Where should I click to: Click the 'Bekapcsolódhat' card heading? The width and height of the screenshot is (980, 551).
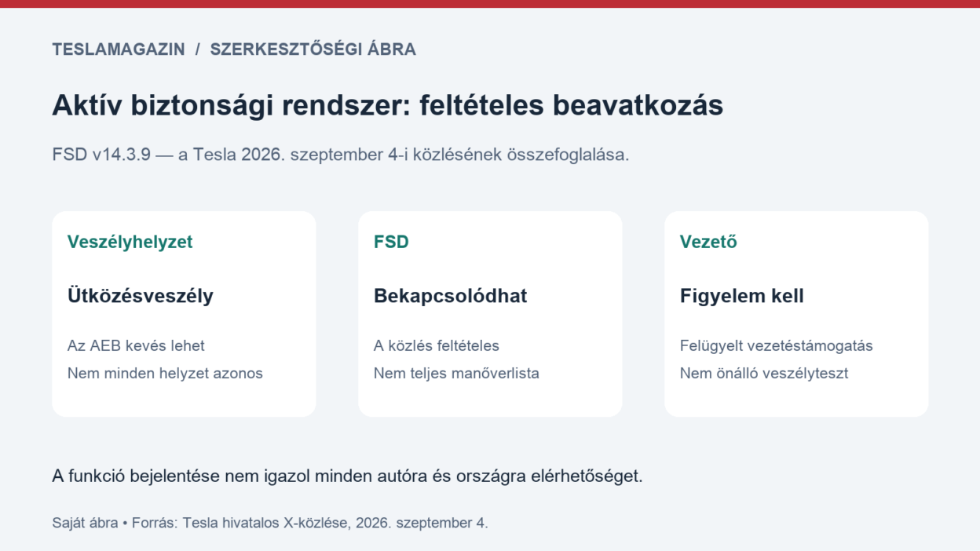451,296
